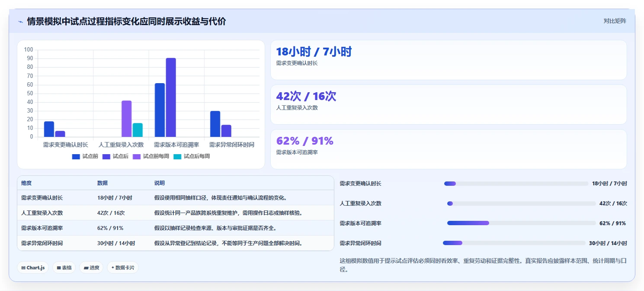Screen dimensions: 644x291
Task: Click the 需求变更确认时长 progress bar
Action: 516,184
